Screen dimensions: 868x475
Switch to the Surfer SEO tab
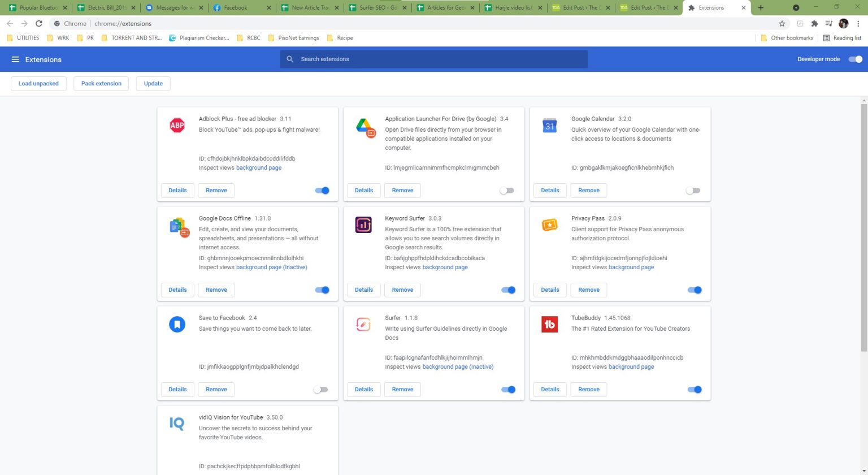coord(376,7)
